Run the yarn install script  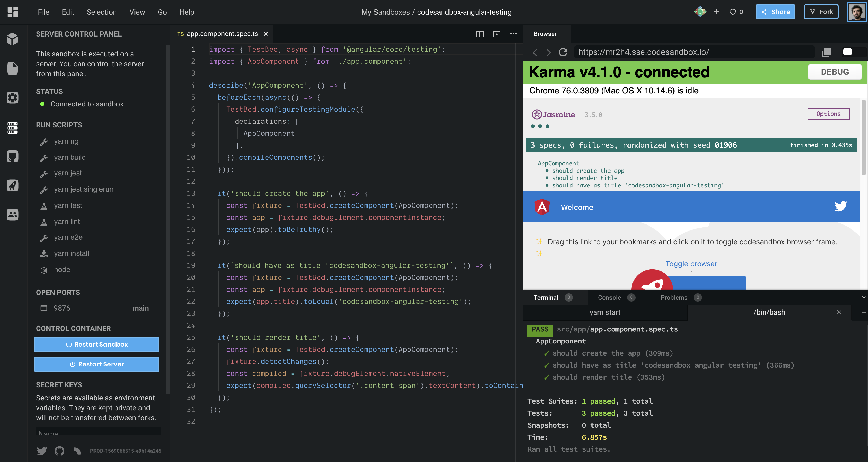point(72,253)
